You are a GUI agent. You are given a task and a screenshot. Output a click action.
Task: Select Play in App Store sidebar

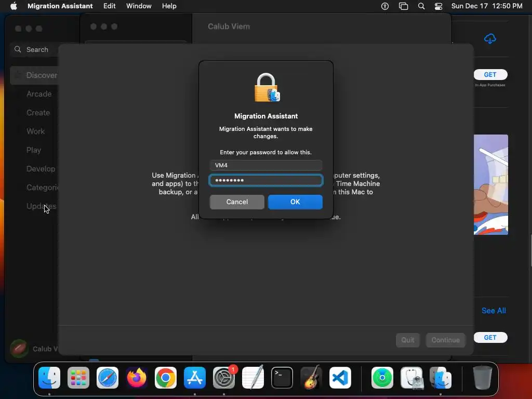tap(34, 150)
